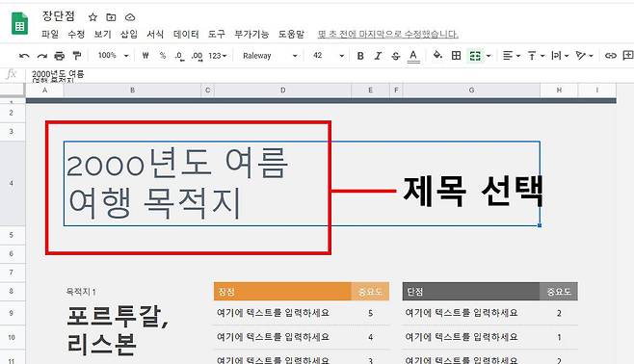This screenshot has width=634, height=364.
Task: Click the print icon
Action: [60, 56]
